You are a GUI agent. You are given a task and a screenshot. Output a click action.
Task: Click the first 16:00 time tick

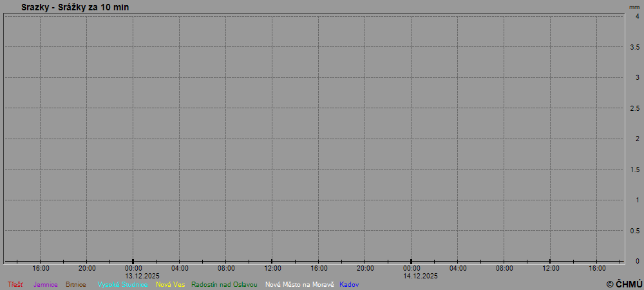coord(41,268)
